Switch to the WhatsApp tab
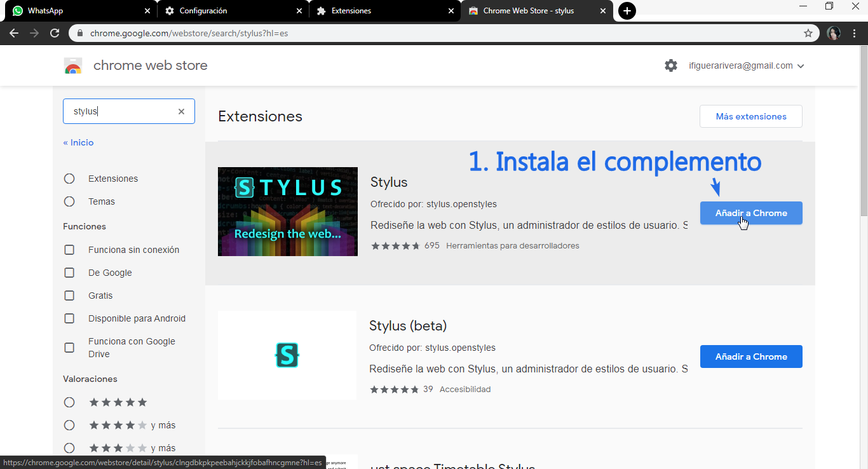 click(x=76, y=11)
